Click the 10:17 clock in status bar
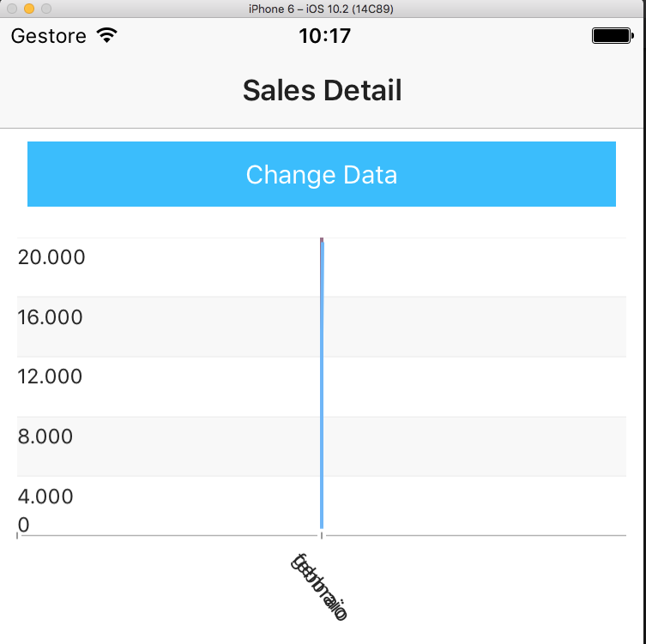 [x=324, y=36]
